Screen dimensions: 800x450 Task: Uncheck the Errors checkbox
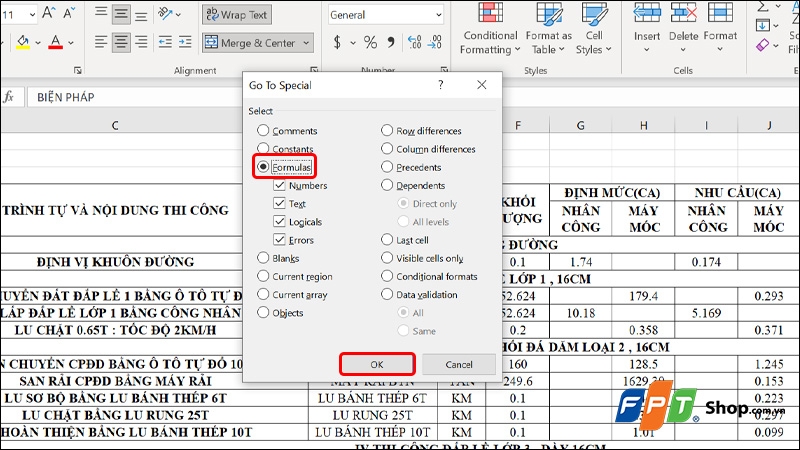coord(279,240)
